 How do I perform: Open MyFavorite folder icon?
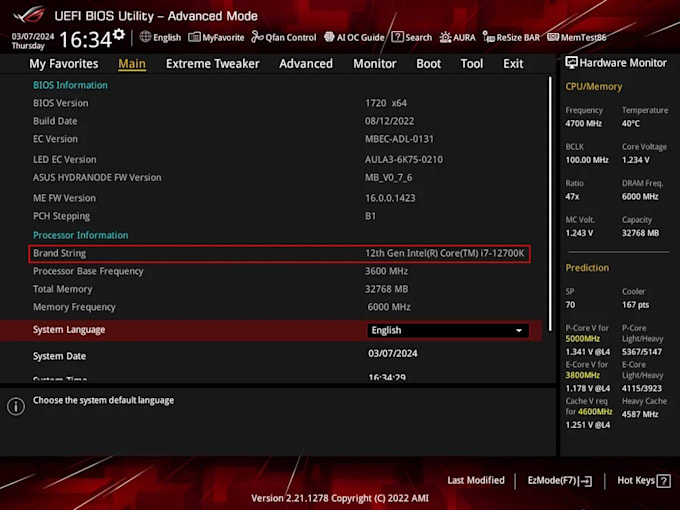pyautogui.click(x=194, y=37)
